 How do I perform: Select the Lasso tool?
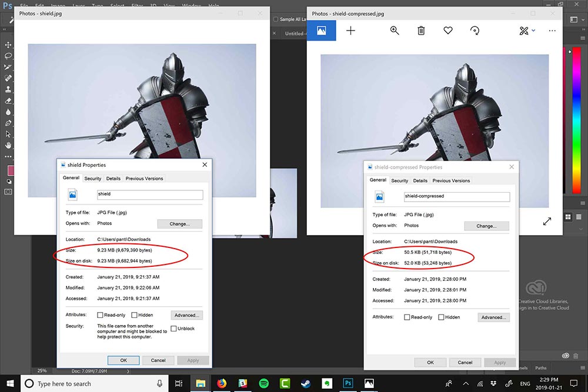(8, 56)
